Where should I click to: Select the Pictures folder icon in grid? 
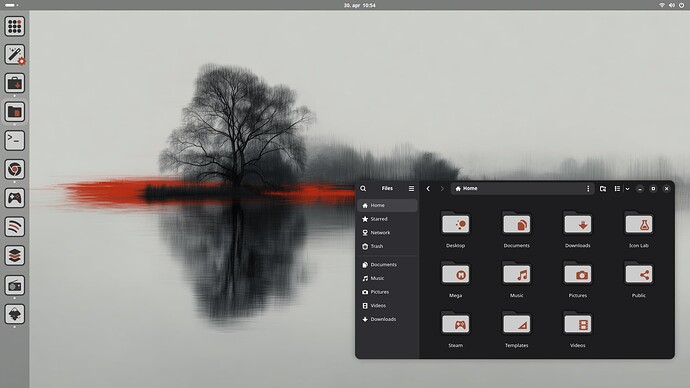[578, 274]
